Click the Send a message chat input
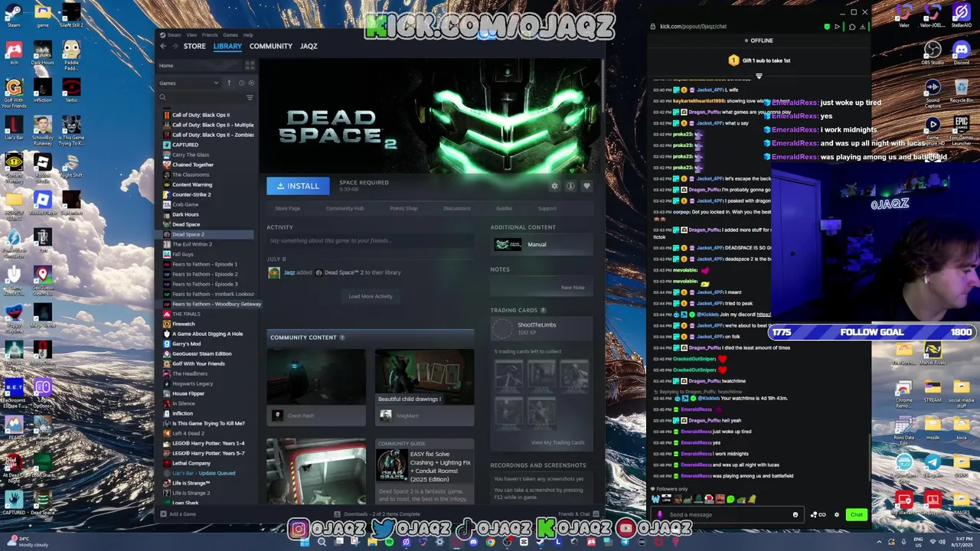This screenshot has width=980, height=551. point(727,514)
